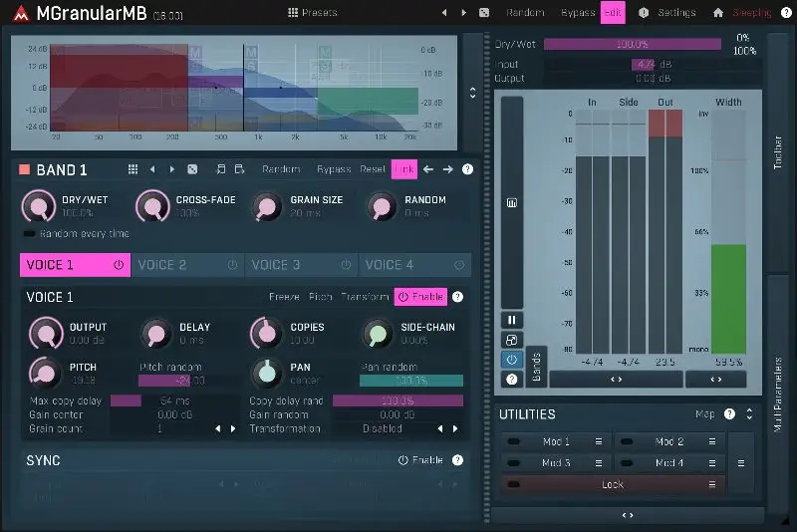
Task: Click the Band 1 Reset button
Action: (x=373, y=169)
